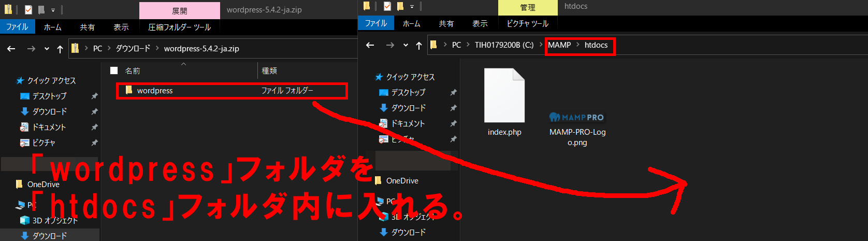This screenshot has width=868, height=241.
Task: Click ダウンロード in the zip window address bar
Action: pos(133,49)
